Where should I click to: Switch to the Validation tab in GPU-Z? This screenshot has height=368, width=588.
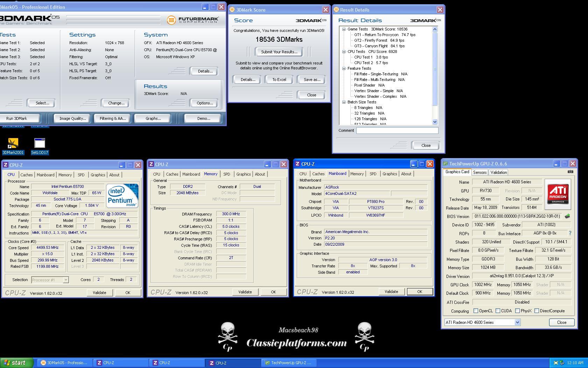[x=498, y=172]
